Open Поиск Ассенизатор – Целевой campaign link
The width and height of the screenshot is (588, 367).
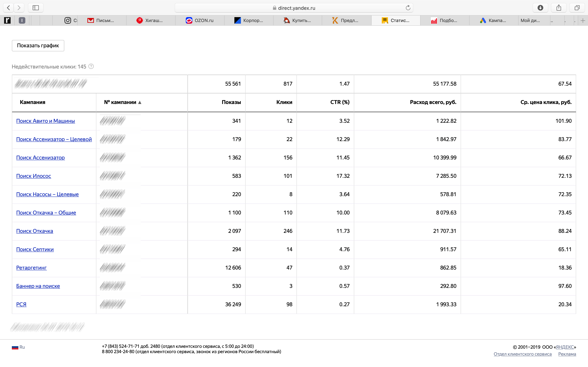pos(54,139)
